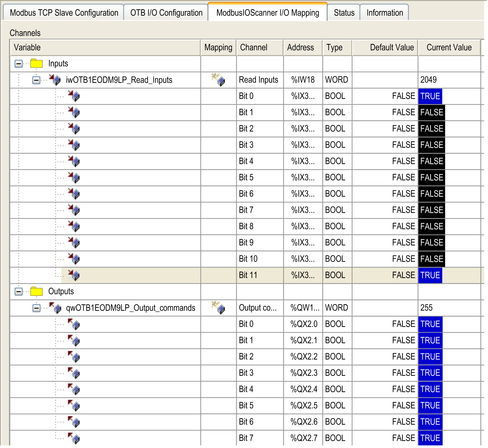The width and height of the screenshot is (488, 448).
Task: Open the Information tab
Action: [384, 13]
